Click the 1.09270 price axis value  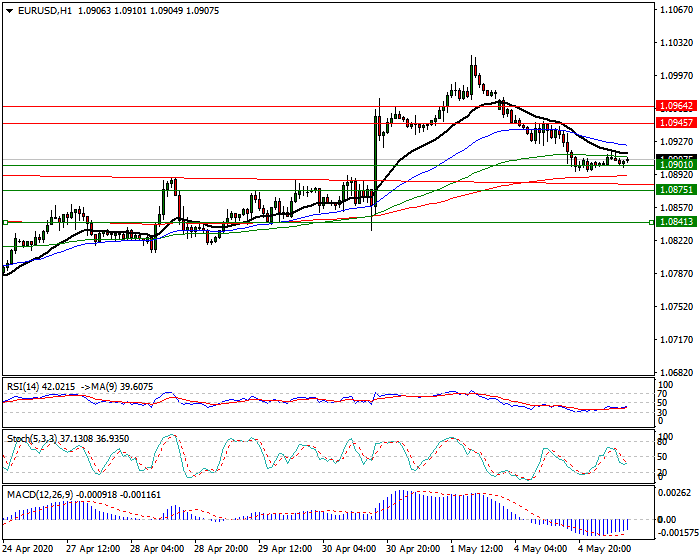coord(676,142)
